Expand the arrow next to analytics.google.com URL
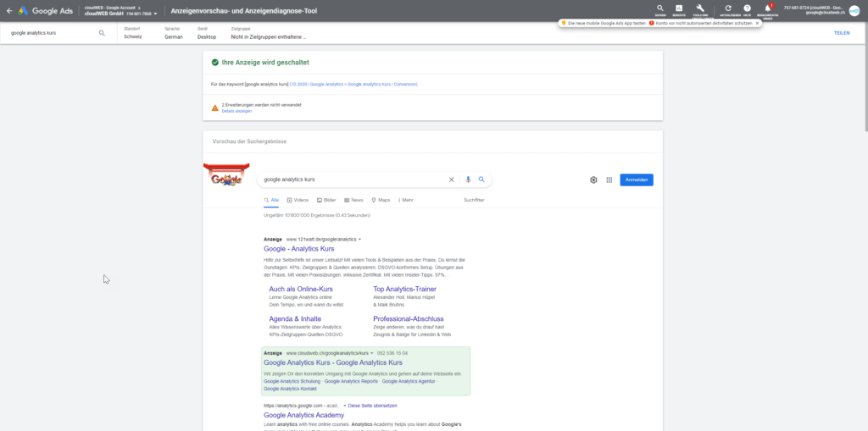Image resolution: width=868 pixels, height=431 pixels. 344,406
